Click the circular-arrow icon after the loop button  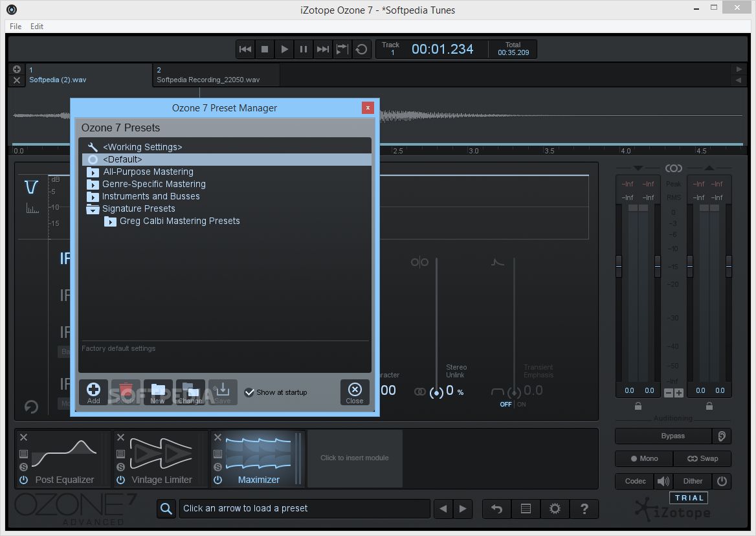[x=361, y=49]
